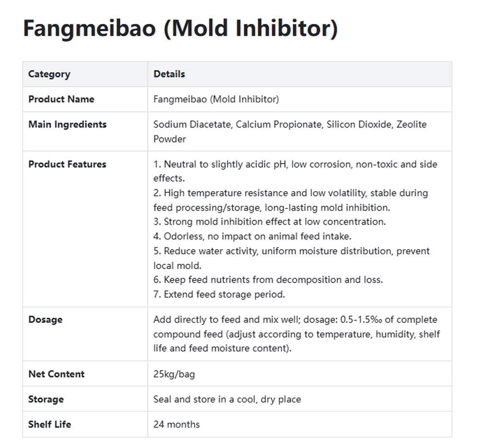The height and width of the screenshot is (448, 479).
Task: Click feature 7 extend feed storage period
Action: tap(219, 294)
